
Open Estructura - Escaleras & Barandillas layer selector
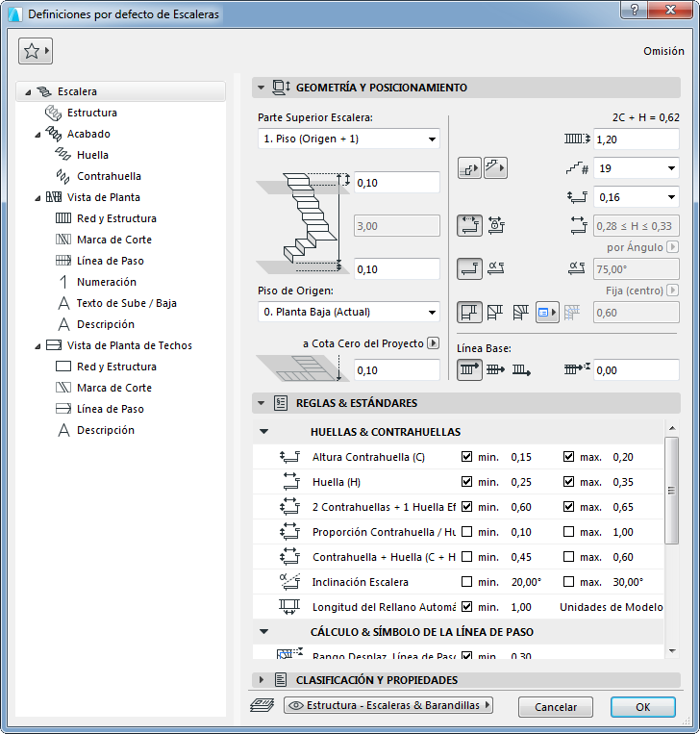tap(387, 705)
